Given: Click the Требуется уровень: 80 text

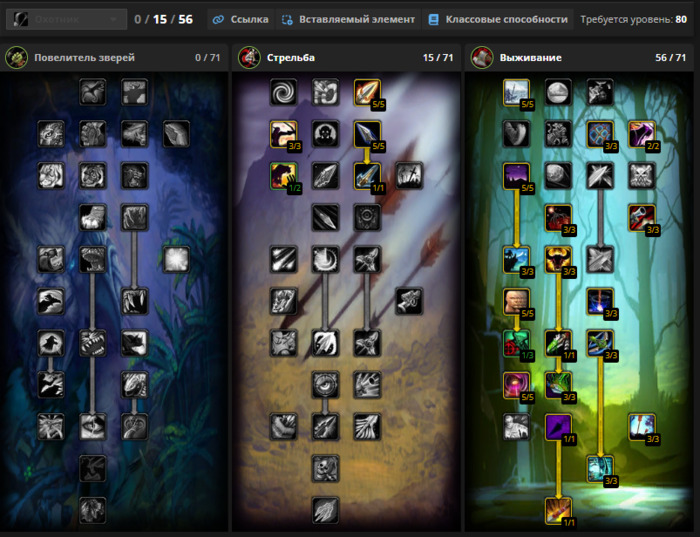Looking at the screenshot, I should click(x=633, y=20).
